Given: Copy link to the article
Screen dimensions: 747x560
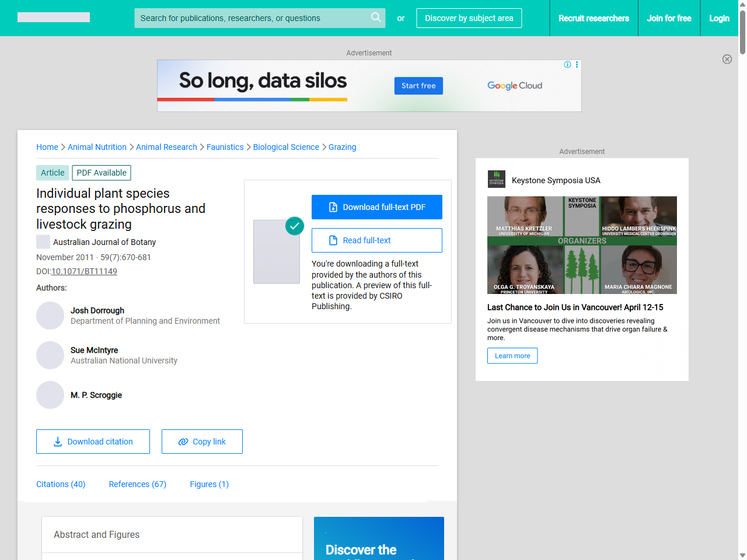Looking at the screenshot, I should [202, 442].
